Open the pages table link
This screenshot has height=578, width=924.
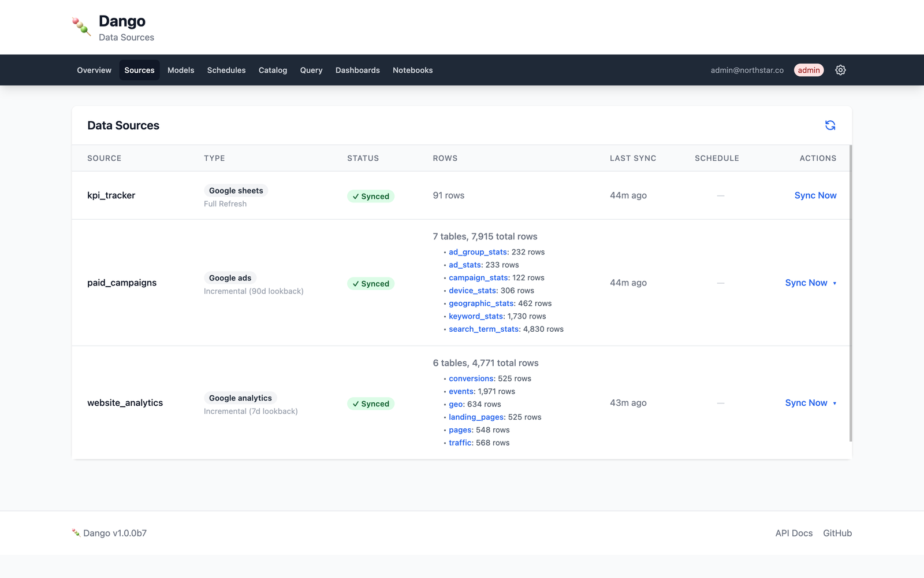(460, 430)
